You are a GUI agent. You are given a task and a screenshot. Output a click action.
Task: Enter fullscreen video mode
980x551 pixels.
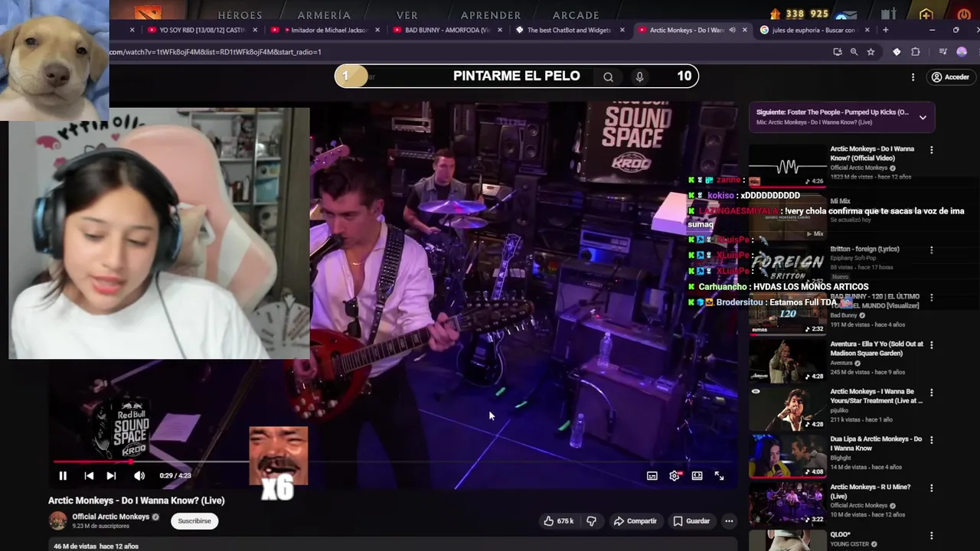coord(719,476)
